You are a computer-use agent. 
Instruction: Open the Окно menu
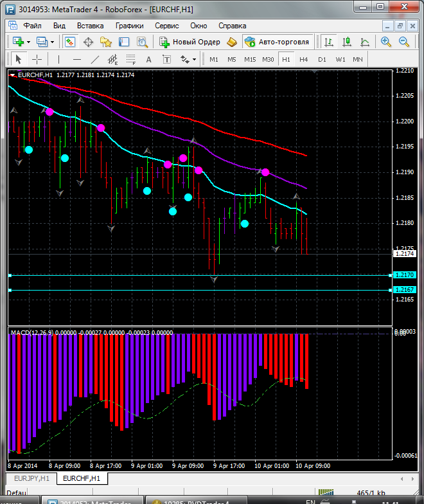pyautogui.click(x=199, y=26)
